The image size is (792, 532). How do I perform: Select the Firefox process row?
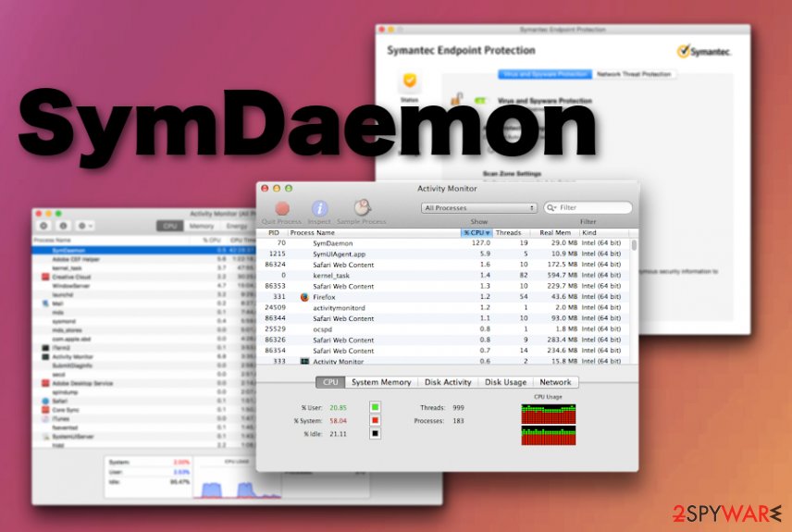pyautogui.click(x=443, y=297)
